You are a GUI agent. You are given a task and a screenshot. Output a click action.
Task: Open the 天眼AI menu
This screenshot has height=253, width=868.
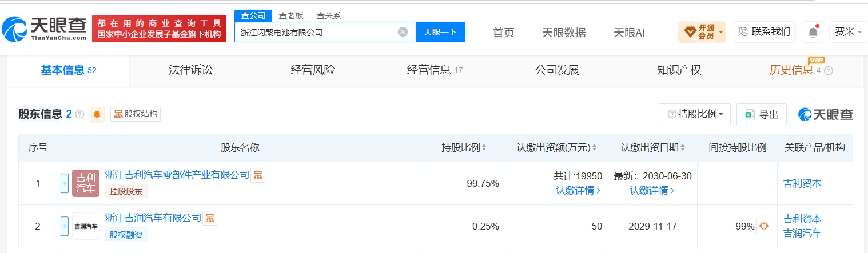629,33
